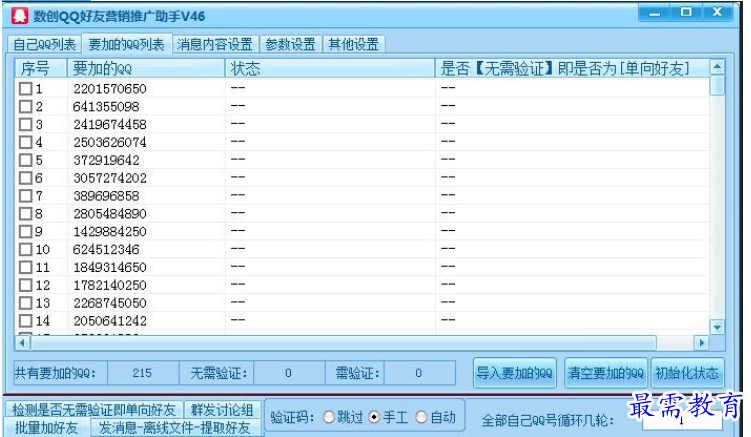Select QQ number 1429884250
This screenshot has height=437, width=751.
[x=110, y=231]
